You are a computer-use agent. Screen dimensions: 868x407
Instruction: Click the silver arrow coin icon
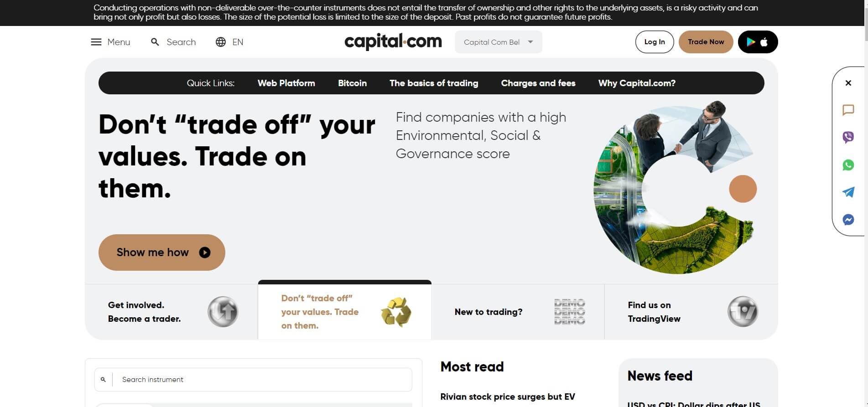click(223, 312)
